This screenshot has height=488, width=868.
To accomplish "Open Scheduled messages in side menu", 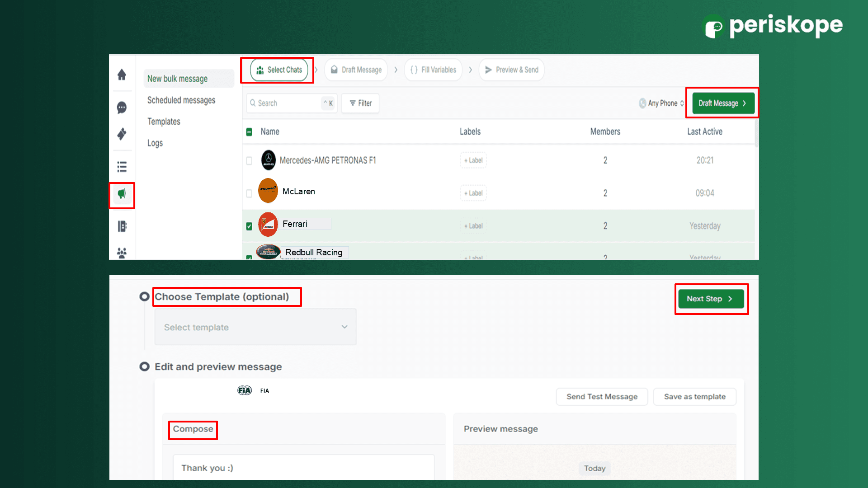I will tap(181, 100).
